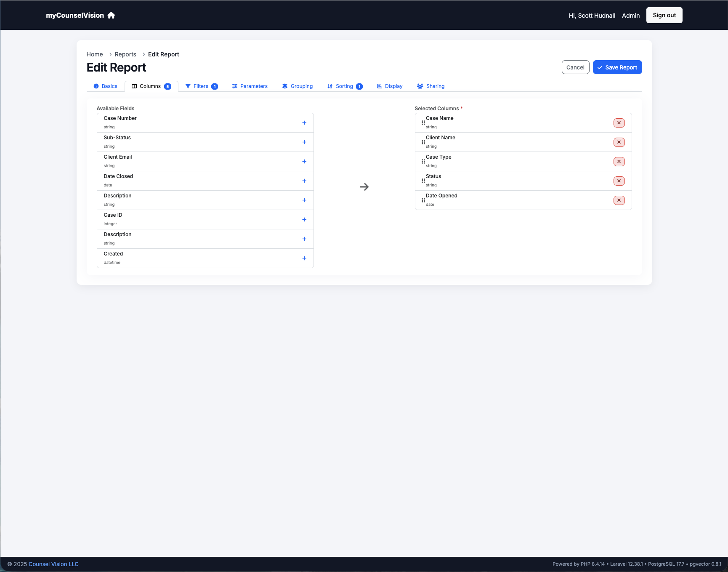Click the Sign out button
Image resolution: width=728 pixels, height=572 pixels.
click(x=664, y=15)
